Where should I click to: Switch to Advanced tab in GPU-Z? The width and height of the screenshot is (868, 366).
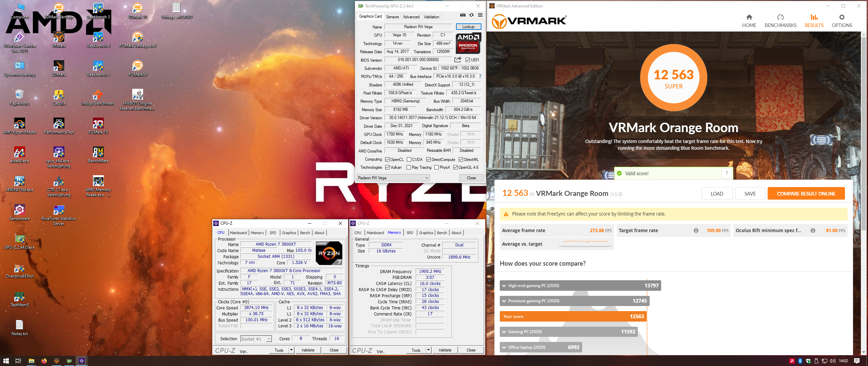(411, 17)
